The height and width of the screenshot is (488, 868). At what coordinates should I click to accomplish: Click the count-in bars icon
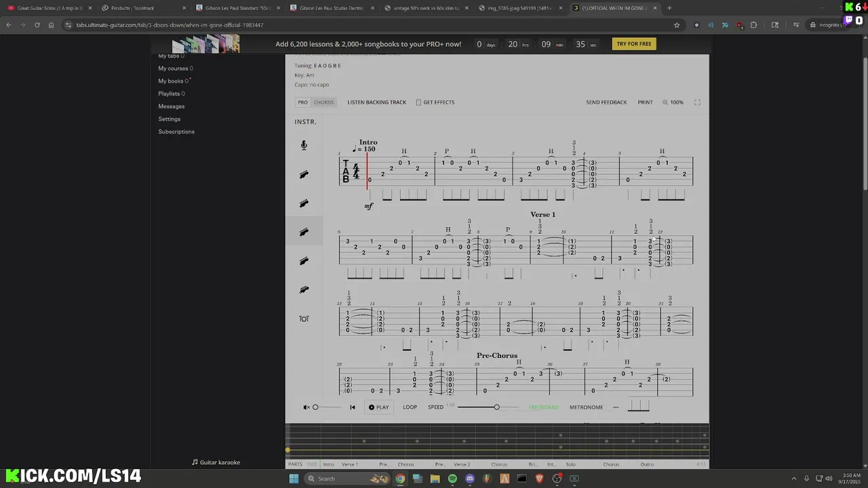pyautogui.click(x=639, y=406)
